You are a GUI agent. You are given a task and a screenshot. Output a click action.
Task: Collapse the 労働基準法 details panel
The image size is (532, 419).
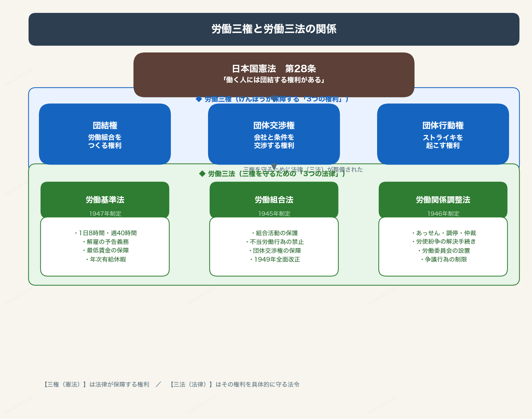tap(104, 247)
